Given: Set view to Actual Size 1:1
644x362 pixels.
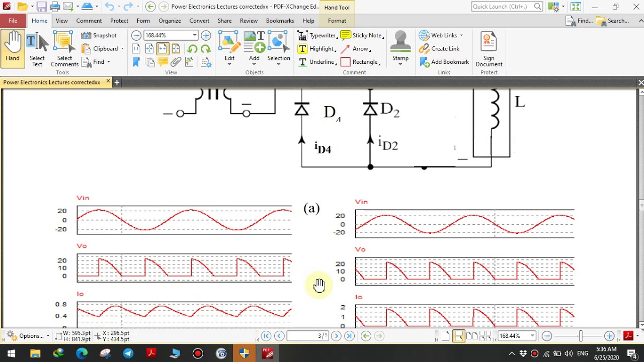Looking at the screenshot, I should [136, 49].
